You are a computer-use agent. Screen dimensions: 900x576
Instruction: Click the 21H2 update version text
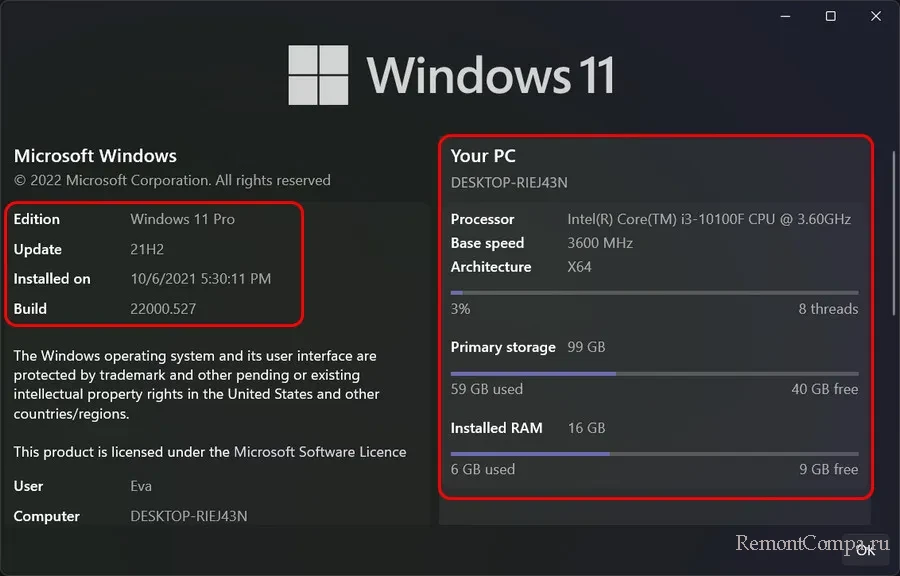pyautogui.click(x=146, y=249)
